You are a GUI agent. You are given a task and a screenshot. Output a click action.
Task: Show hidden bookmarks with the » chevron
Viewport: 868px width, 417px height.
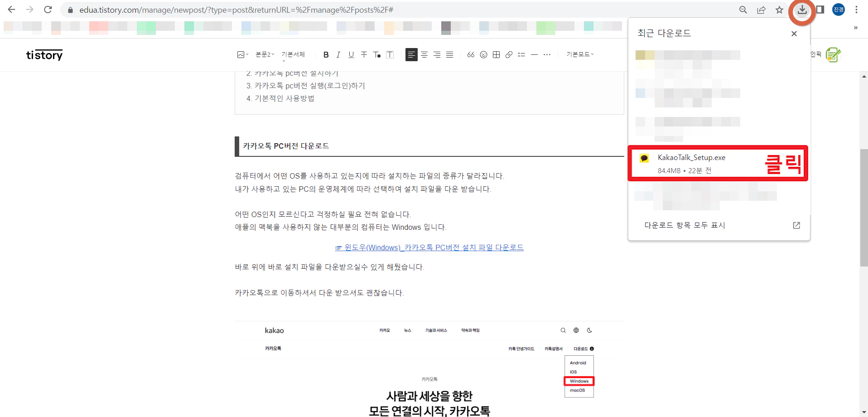coord(856,28)
